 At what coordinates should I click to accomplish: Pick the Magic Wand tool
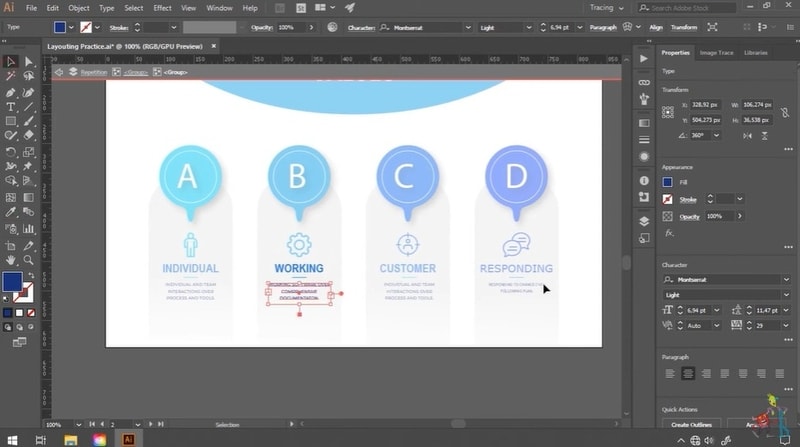pos(11,76)
